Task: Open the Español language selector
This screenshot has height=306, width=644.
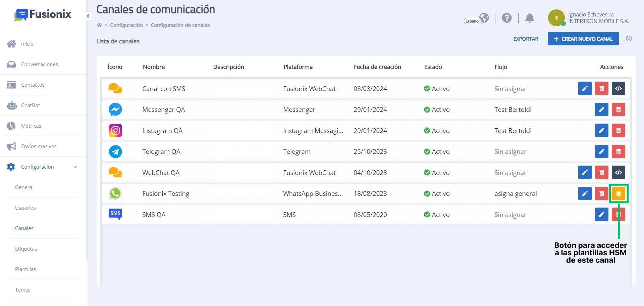Action: point(476,18)
